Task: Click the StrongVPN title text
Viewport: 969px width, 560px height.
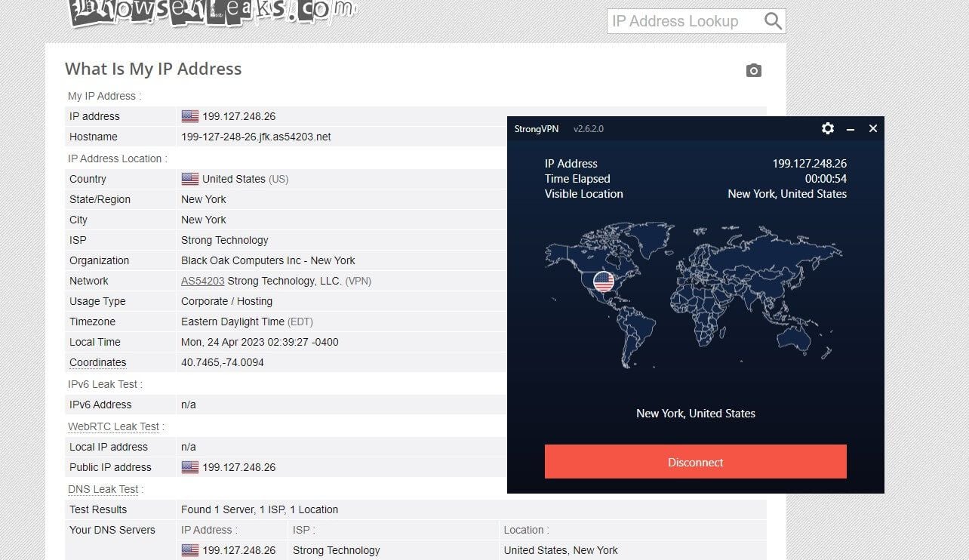Action: pos(537,129)
